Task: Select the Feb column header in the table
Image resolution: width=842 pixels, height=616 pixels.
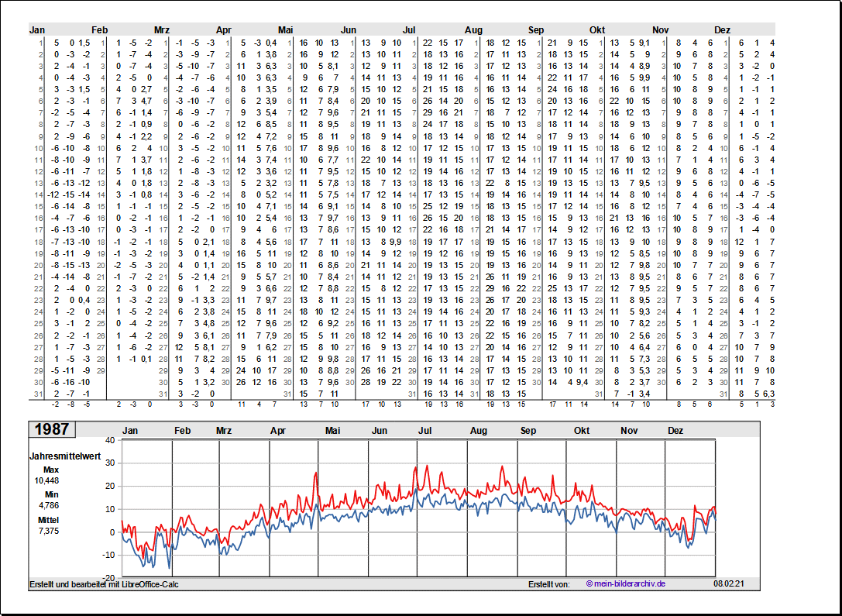Action: (100, 30)
